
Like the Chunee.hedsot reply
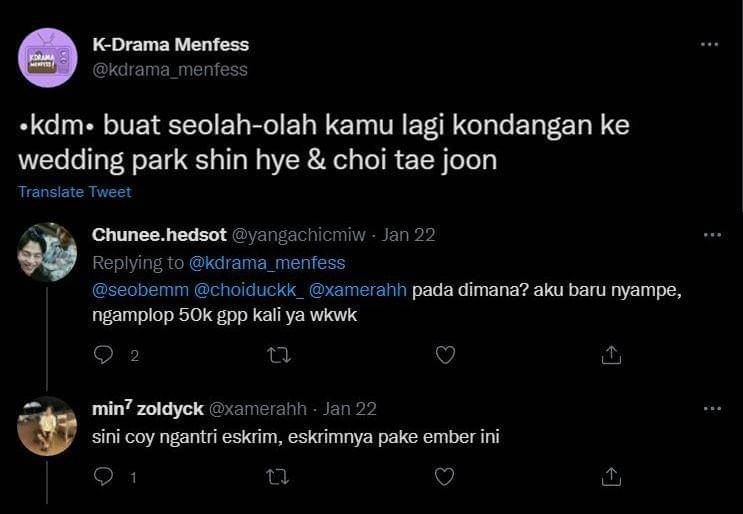click(446, 355)
